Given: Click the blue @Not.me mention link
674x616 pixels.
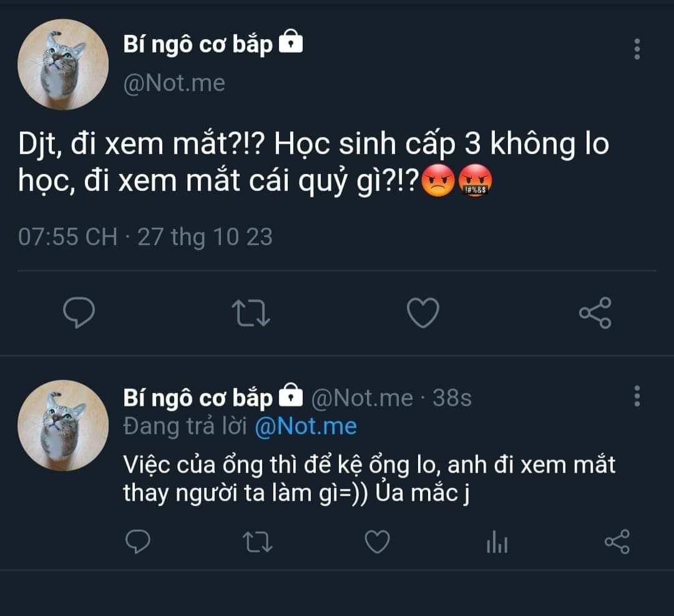Looking at the screenshot, I should [x=306, y=427].
